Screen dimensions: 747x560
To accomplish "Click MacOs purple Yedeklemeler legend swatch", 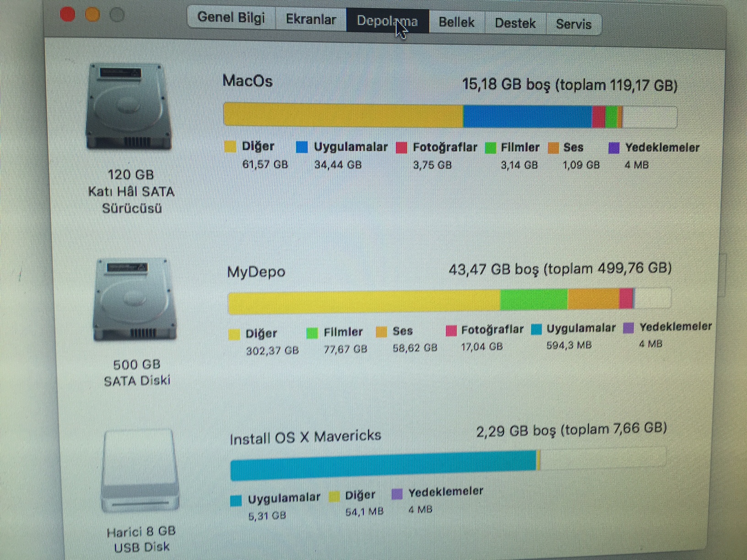I will pos(614,148).
